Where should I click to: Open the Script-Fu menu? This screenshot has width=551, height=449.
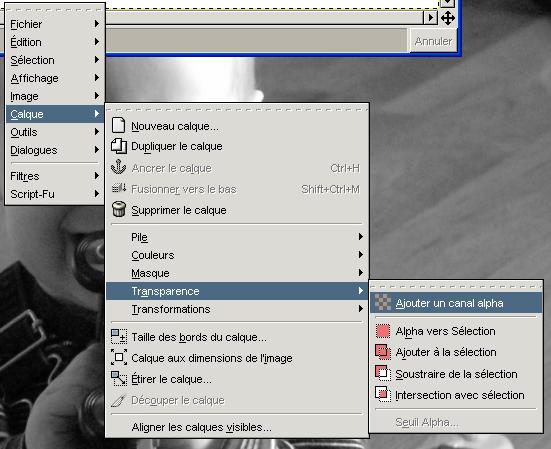coord(55,194)
